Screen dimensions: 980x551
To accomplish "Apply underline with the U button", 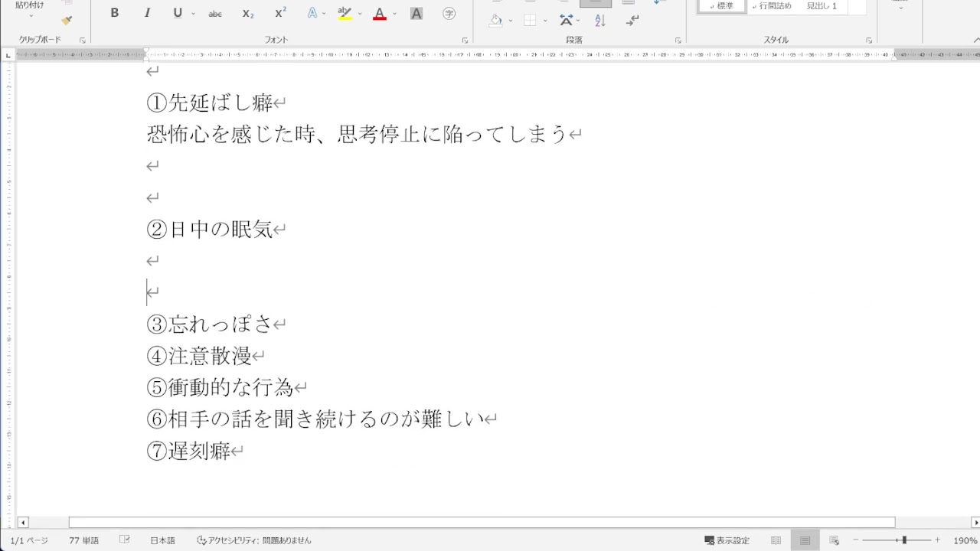I will (x=178, y=13).
